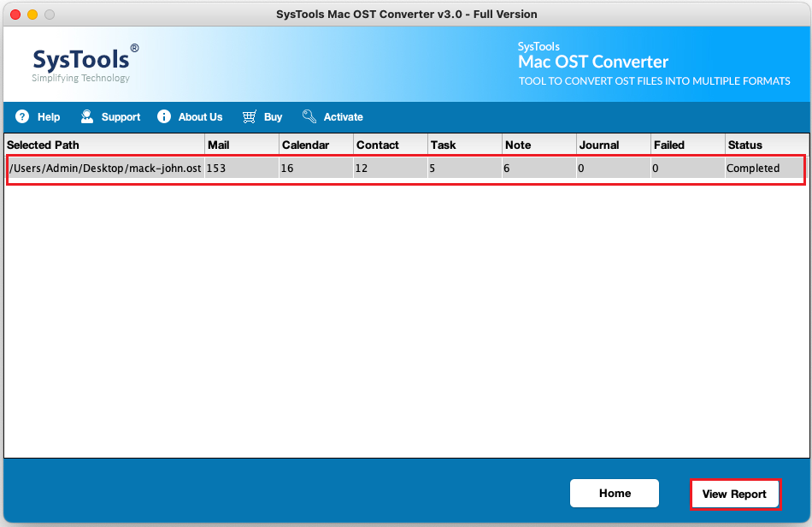Click the Support person icon
This screenshot has width=812, height=527.
pyautogui.click(x=87, y=116)
